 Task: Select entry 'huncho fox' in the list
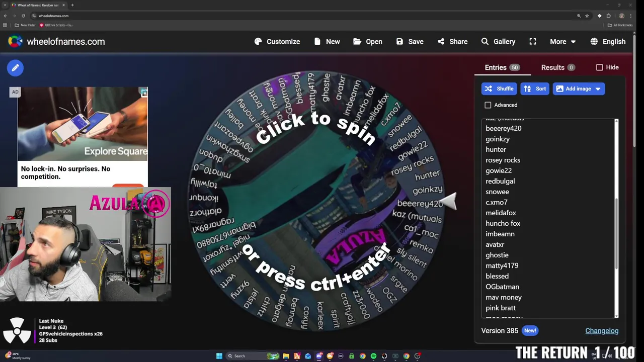click(x=503, y=223)
